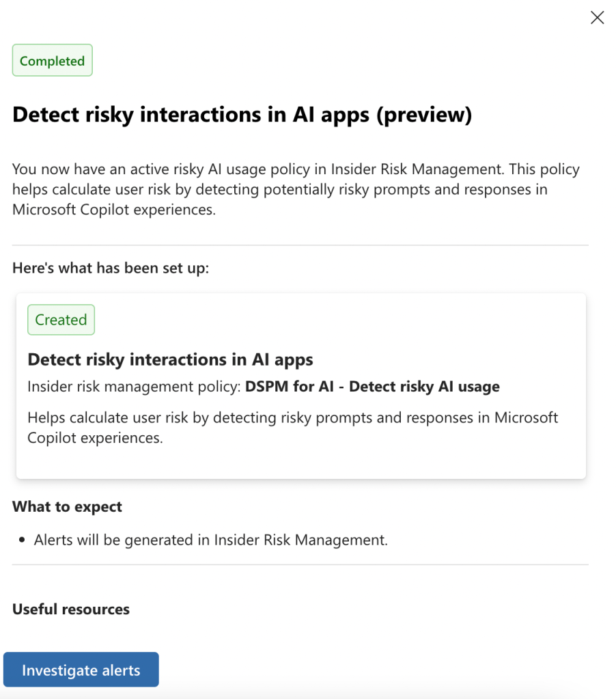The image size is (616, 699).
Task: Click the bold DSPM for AI policy name
Action: coord(372,387)
